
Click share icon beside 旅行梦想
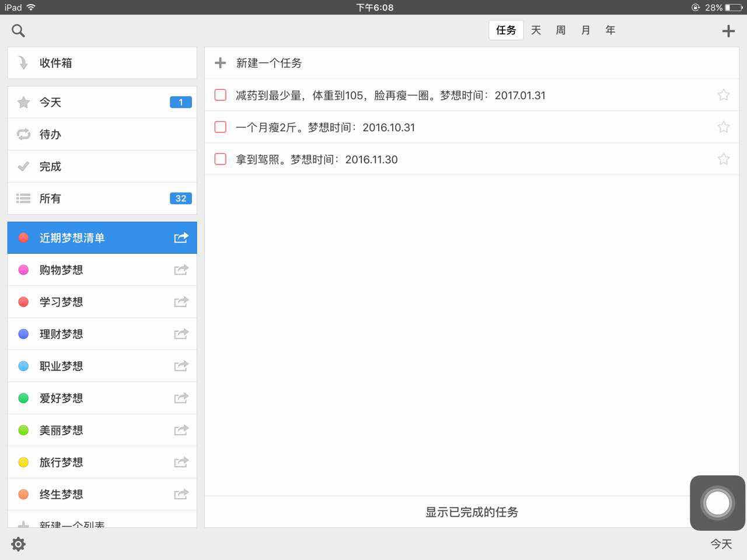point(181,462)
